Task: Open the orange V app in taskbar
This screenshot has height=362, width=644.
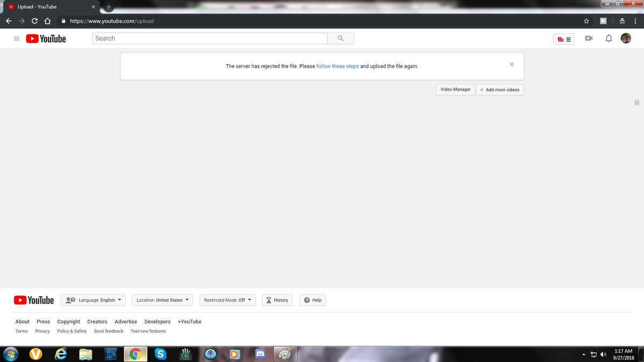Action: (x=36, y=354)
